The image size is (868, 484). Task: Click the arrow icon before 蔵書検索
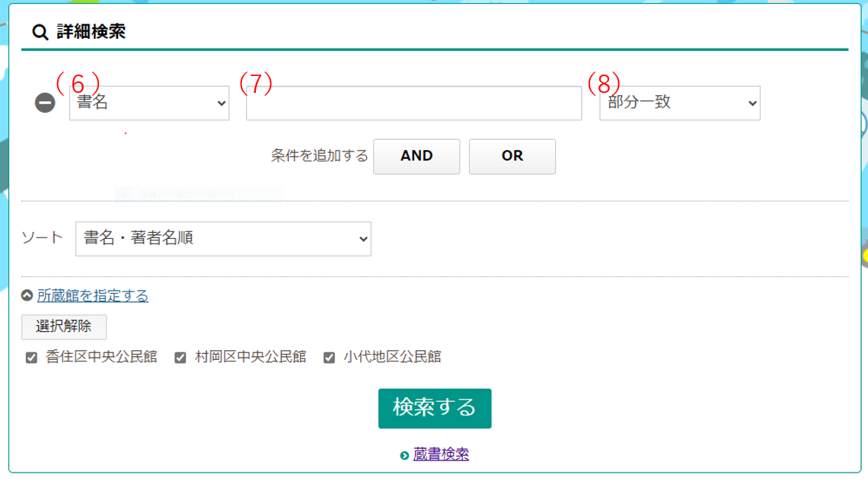coord(404,455)
